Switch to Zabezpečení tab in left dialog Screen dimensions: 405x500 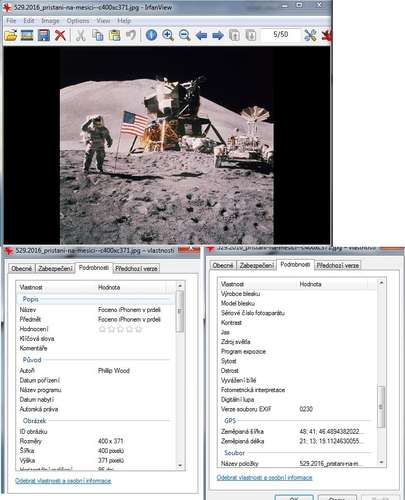pos(55,268)
